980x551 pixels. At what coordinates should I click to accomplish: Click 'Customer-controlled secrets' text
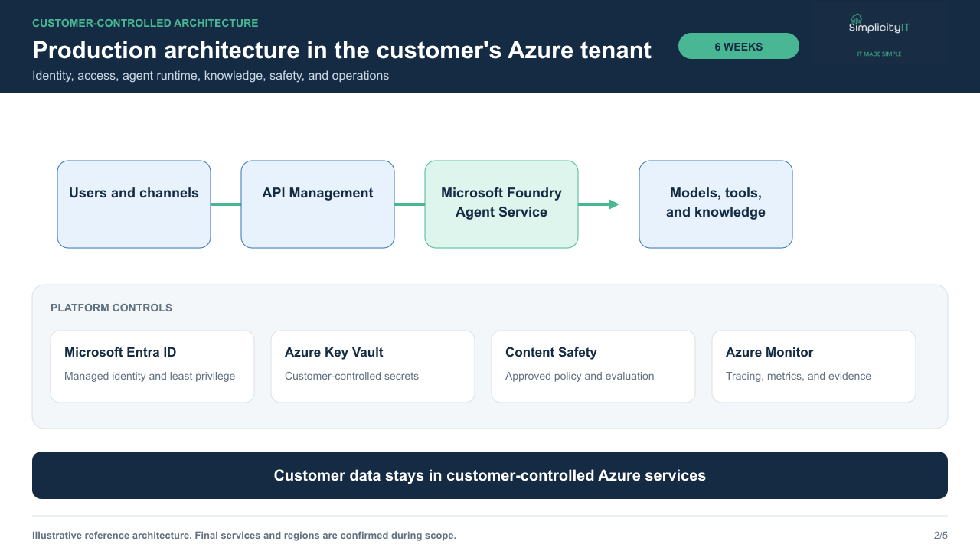pos(351,376)
